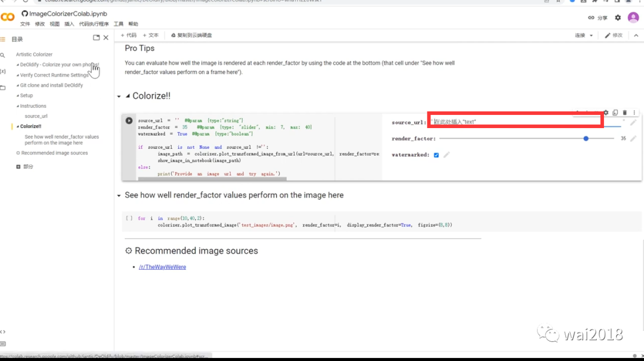This screenshot has height=361, width=644.
Task: Open the 插入 menu
Action: 69,24
